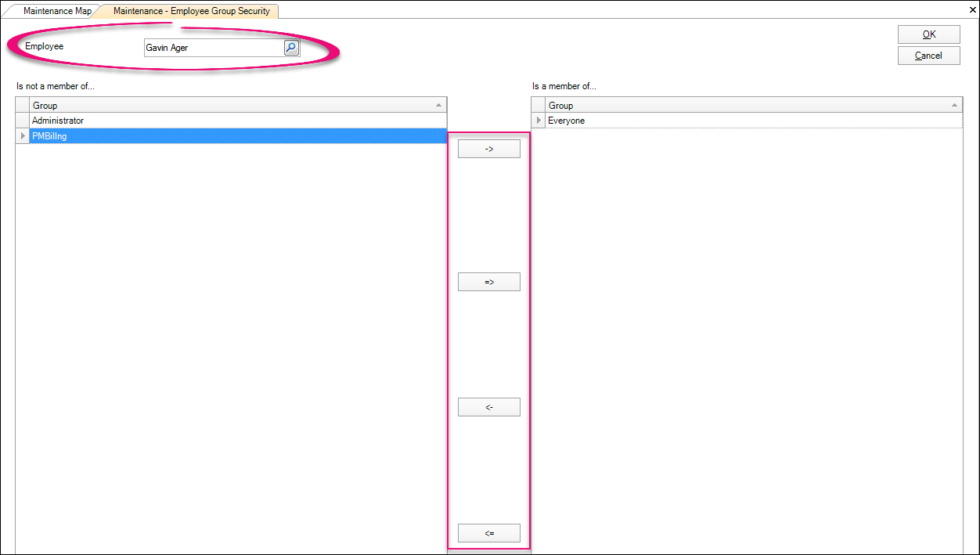Select the PMBilling group row

235,136
